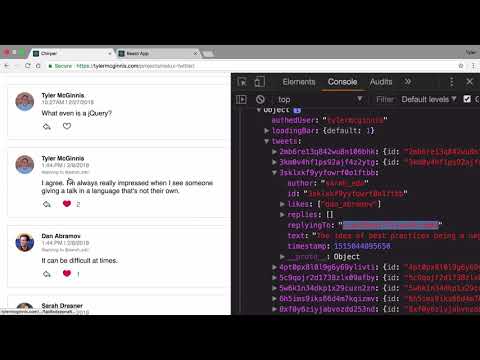Image resolution: width=480 pixels, height=360 pixels.
Task: Close the Chirper browser tab
Action: click(x=109, y=53)
